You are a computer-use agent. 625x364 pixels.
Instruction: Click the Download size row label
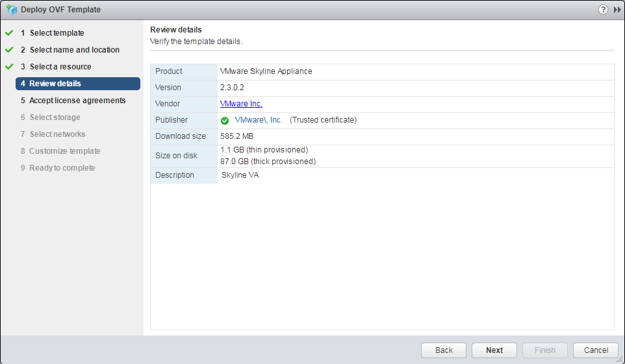(181, 136)
